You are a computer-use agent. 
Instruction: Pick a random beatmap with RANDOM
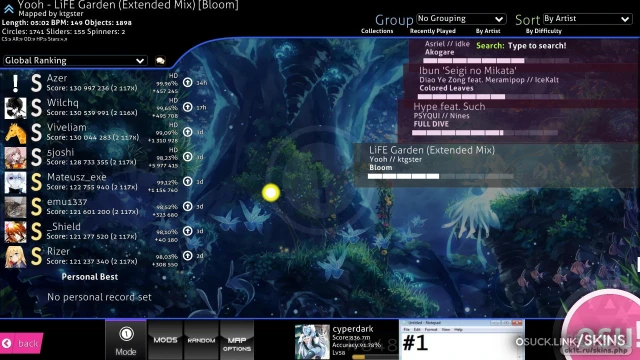tap(201, 340)
